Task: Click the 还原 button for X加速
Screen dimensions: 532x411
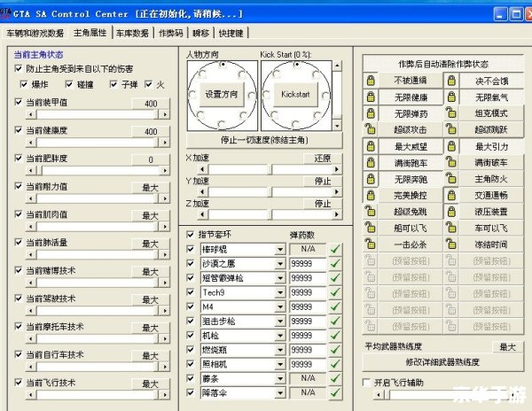Action: click(323, 159)
